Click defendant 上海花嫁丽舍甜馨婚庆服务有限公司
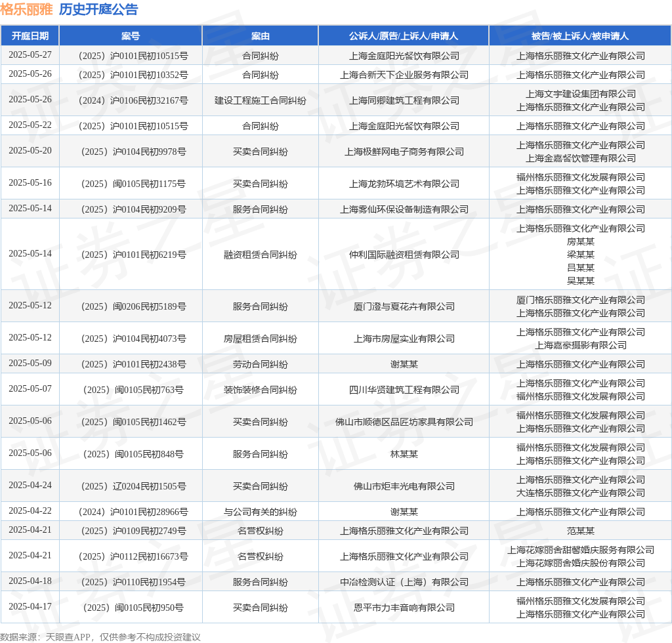 pyautogui.click(x=581, y=550)
